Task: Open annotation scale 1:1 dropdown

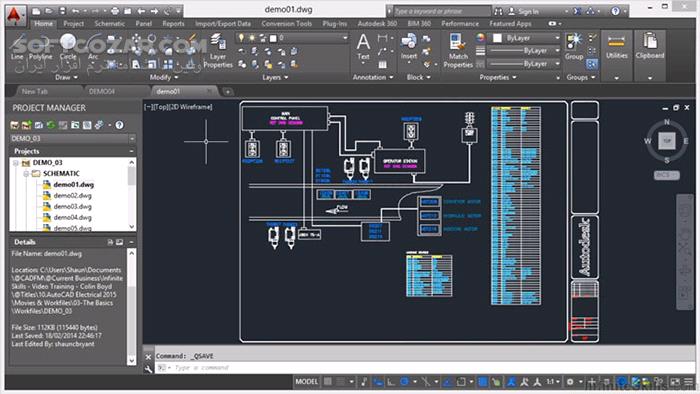Action: point(553,382)
